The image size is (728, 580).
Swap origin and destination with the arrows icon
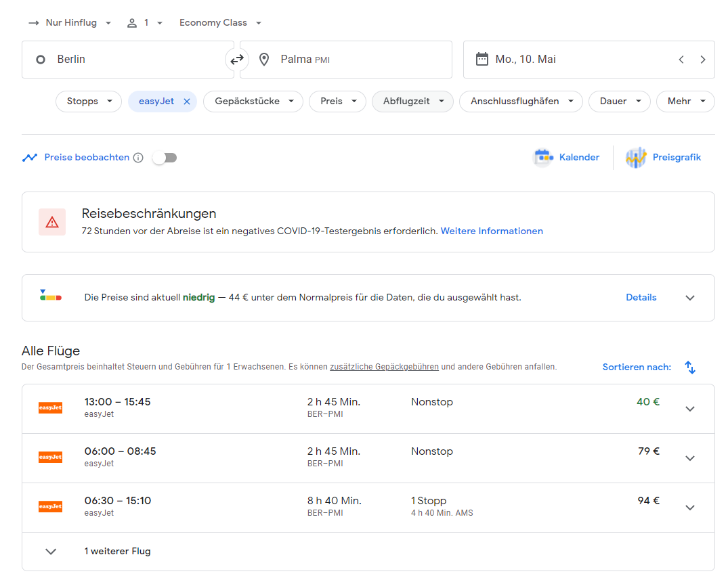click(237, 60)
